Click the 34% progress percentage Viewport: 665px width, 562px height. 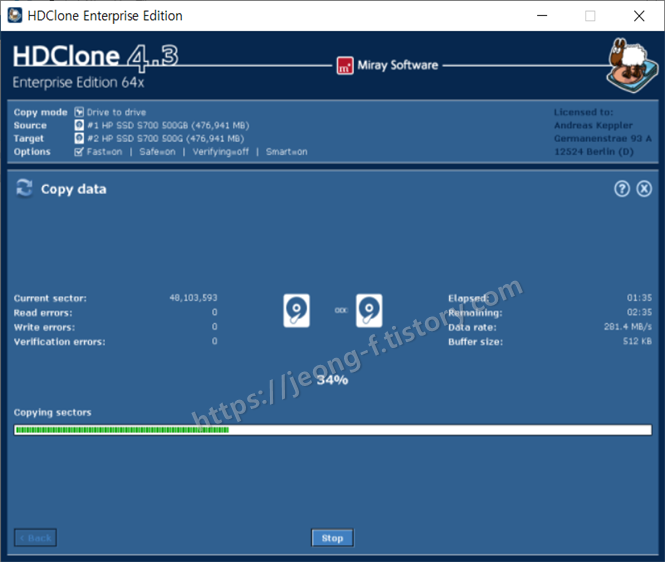pos(332,380)
